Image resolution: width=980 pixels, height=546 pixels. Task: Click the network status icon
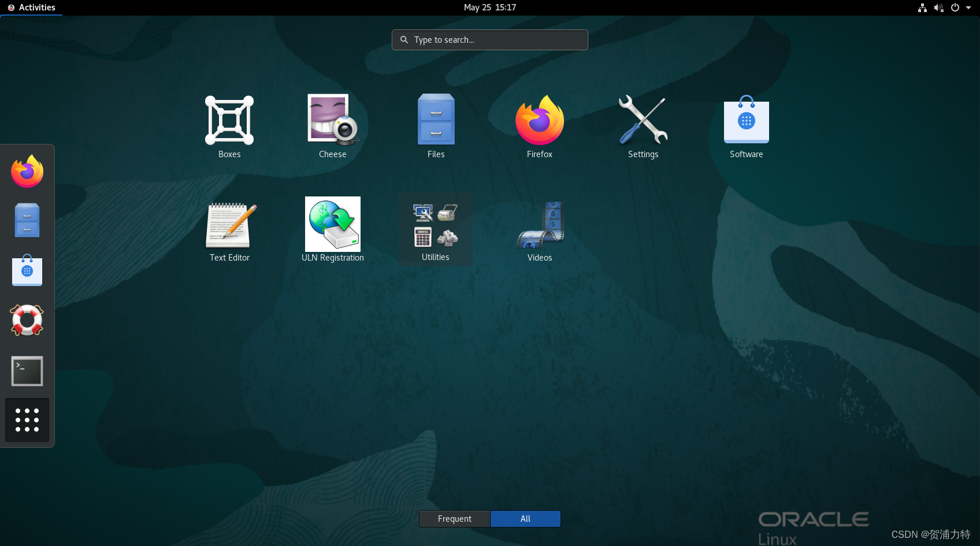[922, 8]
